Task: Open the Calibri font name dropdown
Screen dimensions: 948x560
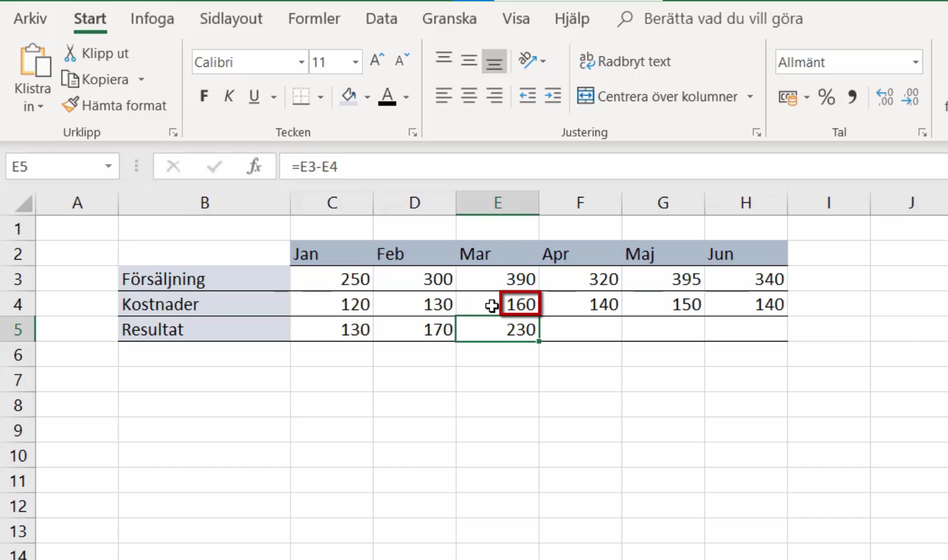Action: click(x=301, y=62)
